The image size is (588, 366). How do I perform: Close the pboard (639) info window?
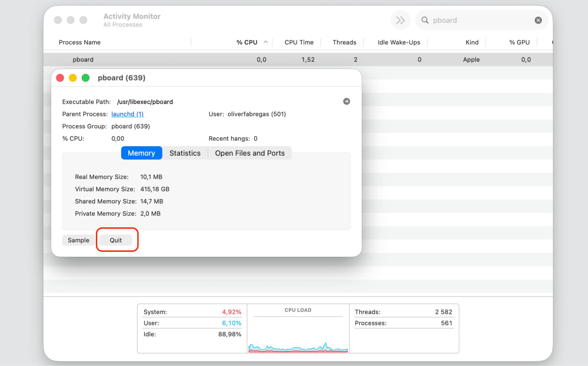coord(60,78)
